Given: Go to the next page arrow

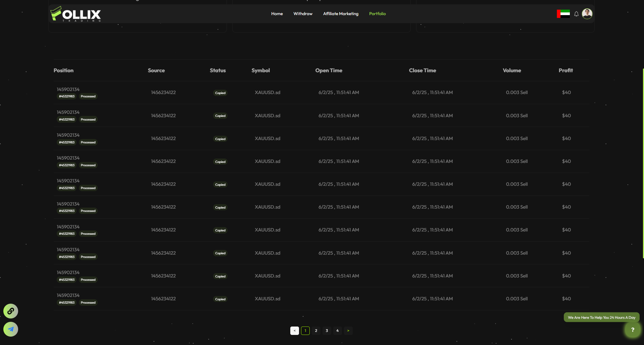Looking at the screenshot, I should 348,331.
